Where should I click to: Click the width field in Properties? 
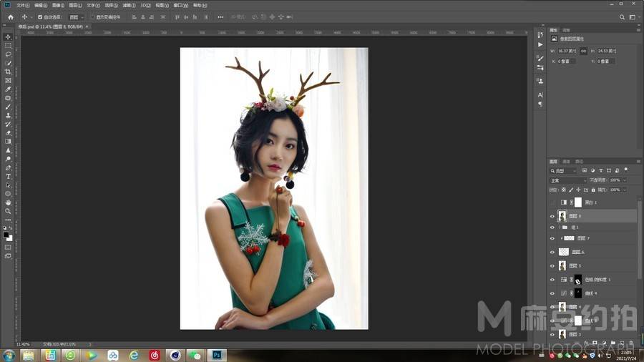click(x=567, y=51)
